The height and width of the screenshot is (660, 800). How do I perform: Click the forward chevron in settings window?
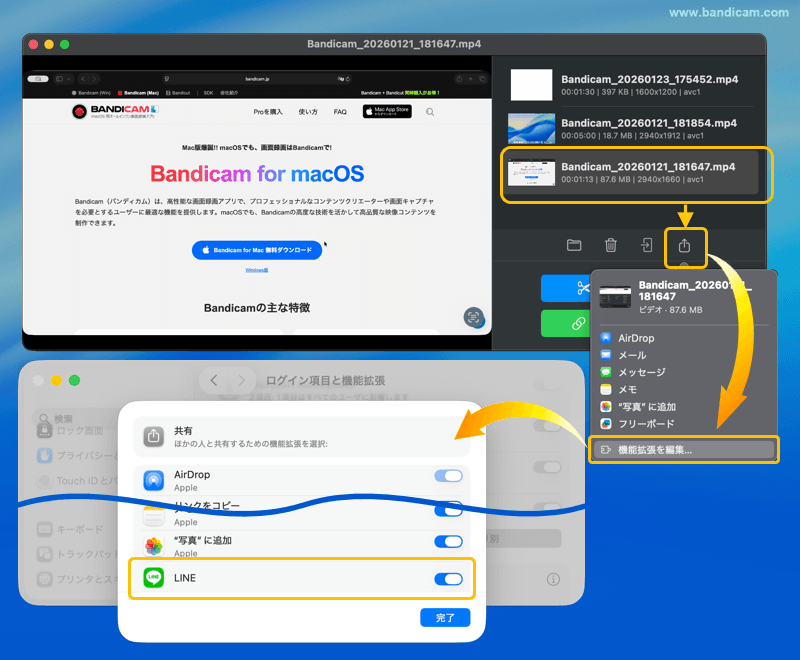point(242,379)
